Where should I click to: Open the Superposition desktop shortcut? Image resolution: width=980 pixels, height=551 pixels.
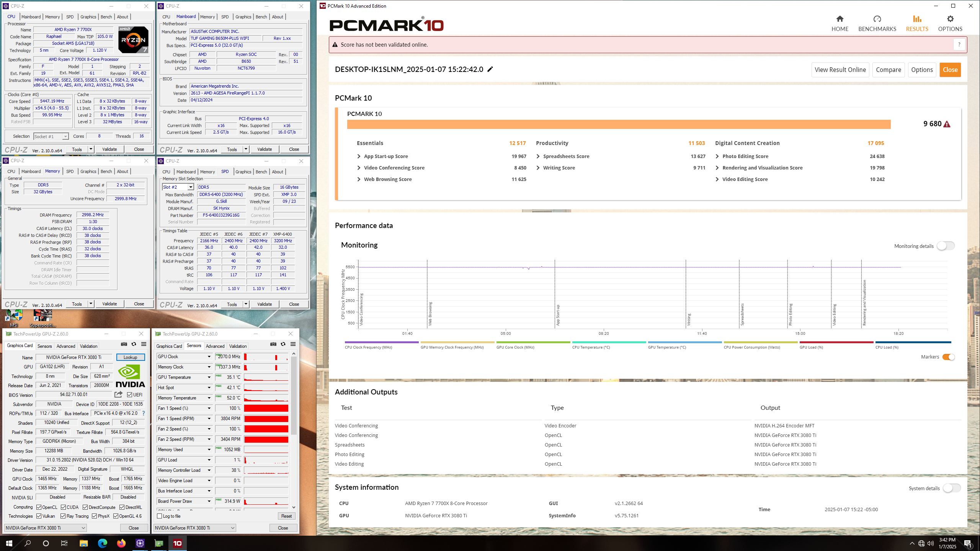tap(43, 318)
